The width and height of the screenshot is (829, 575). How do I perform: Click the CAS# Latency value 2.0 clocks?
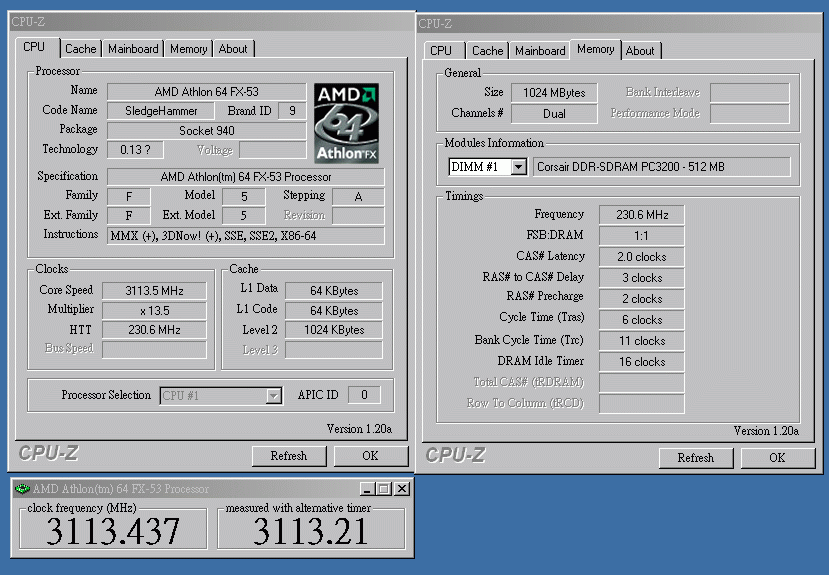[642, 257]
